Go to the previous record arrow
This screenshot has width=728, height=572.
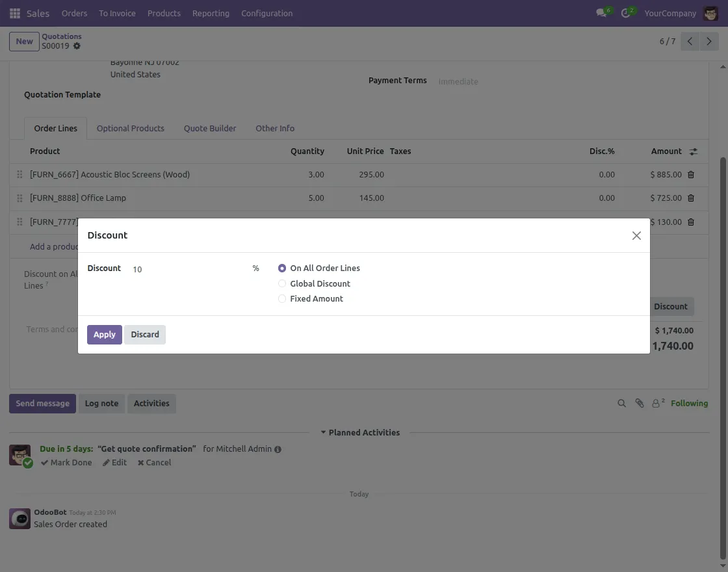[x=690, y=42]
